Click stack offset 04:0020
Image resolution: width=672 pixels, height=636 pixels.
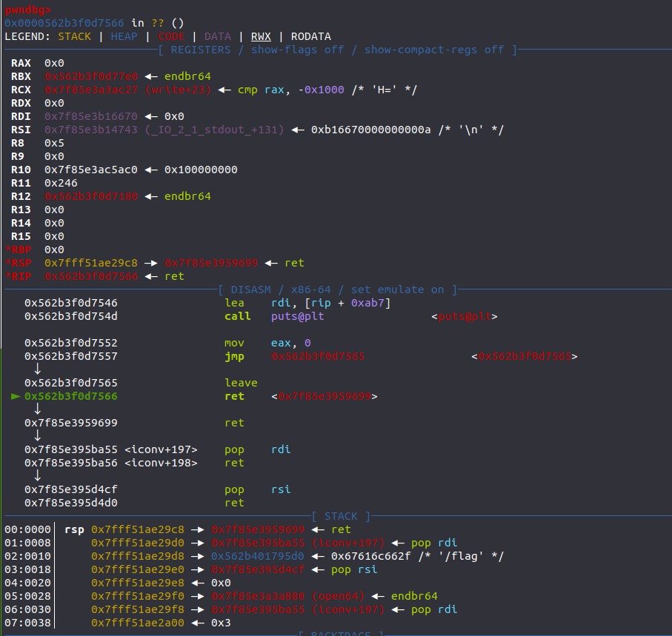28,583
